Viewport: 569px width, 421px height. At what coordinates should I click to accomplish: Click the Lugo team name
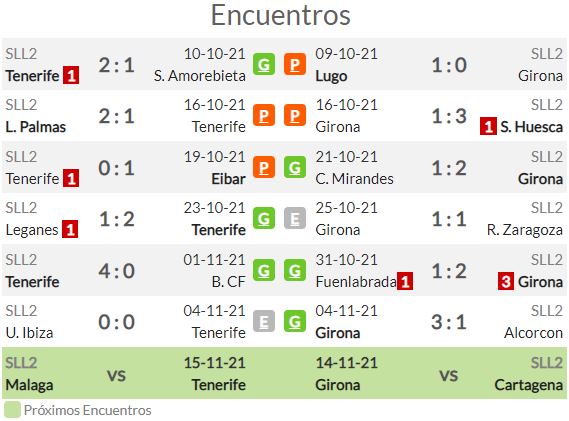point(331,76)
